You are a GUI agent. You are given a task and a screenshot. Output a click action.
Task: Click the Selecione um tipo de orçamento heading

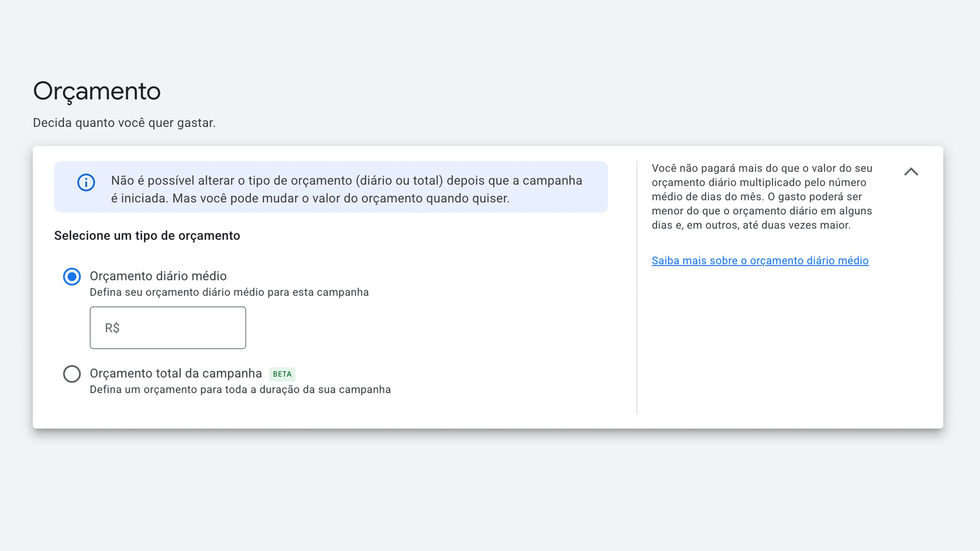click(147, 236)
